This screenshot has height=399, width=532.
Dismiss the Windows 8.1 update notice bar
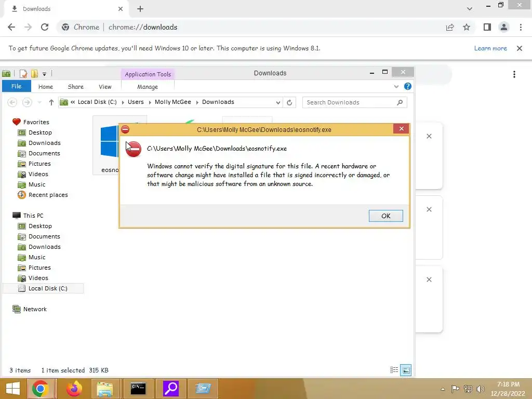coord(519,48)
